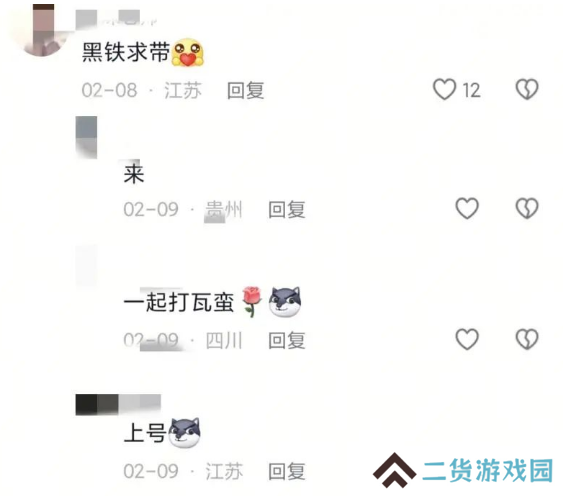This screenshot has width=563, height=496.
Task: Reply to the 来 comment from 贵州
Action: pyautogui.click(x=287, y=209)
